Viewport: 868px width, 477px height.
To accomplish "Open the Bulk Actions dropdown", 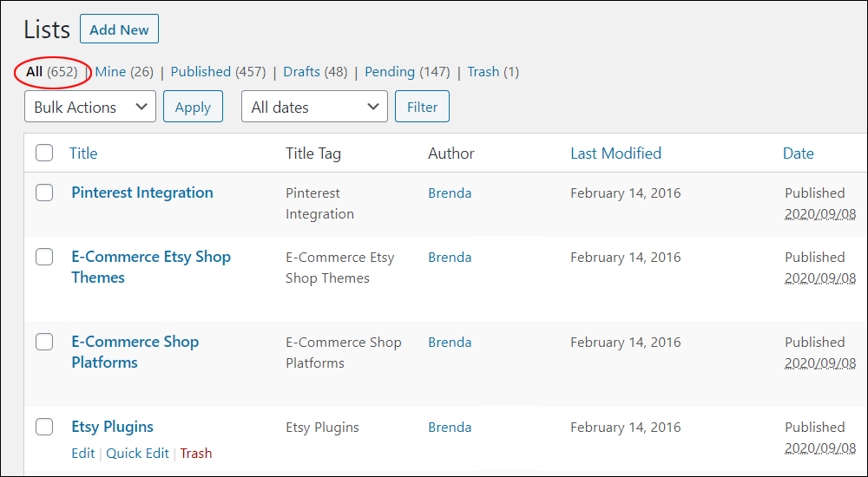I will click(x=90, y=107).
